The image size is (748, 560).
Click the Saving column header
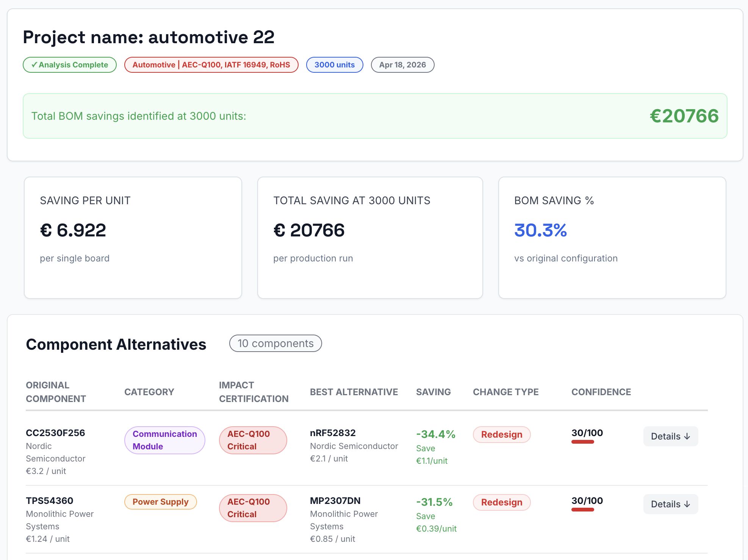tap(433, 392)
